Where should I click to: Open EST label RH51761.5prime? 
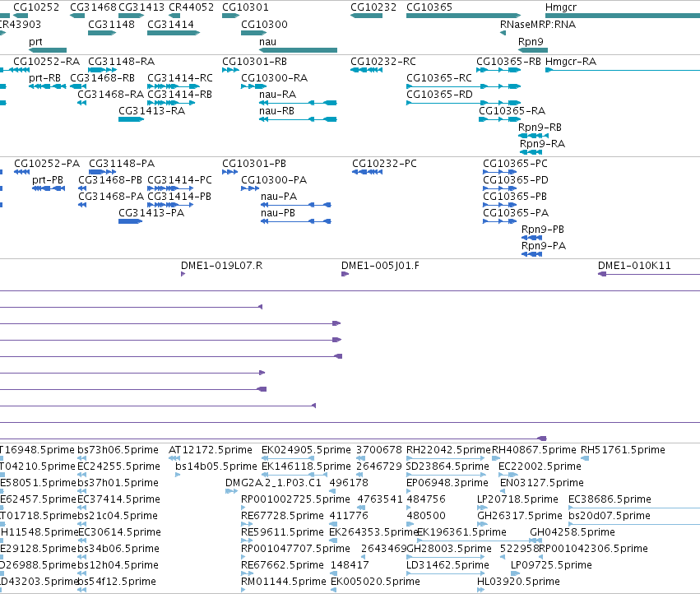click(x=623, y=450)
